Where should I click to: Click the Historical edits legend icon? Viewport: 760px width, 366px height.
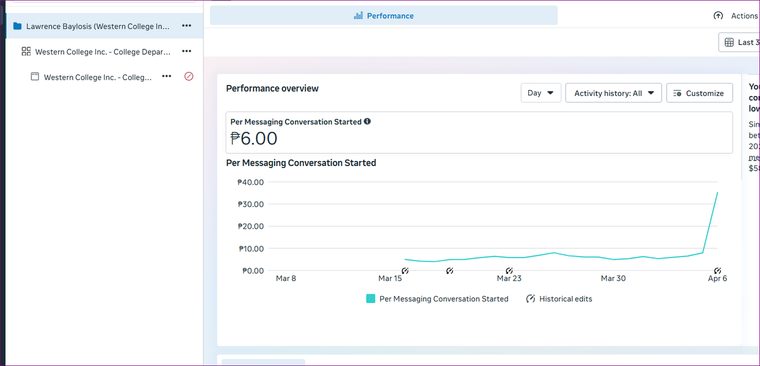click(531, 299)
